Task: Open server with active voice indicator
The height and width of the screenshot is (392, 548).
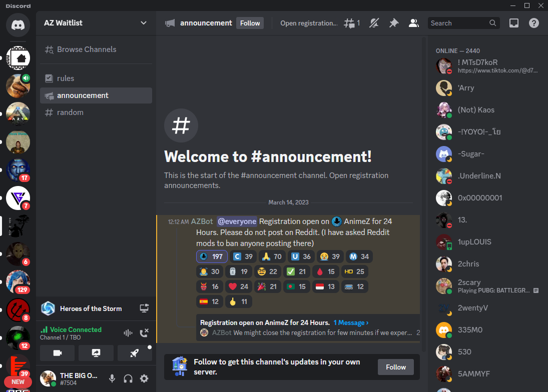Action: coord(18,86)
